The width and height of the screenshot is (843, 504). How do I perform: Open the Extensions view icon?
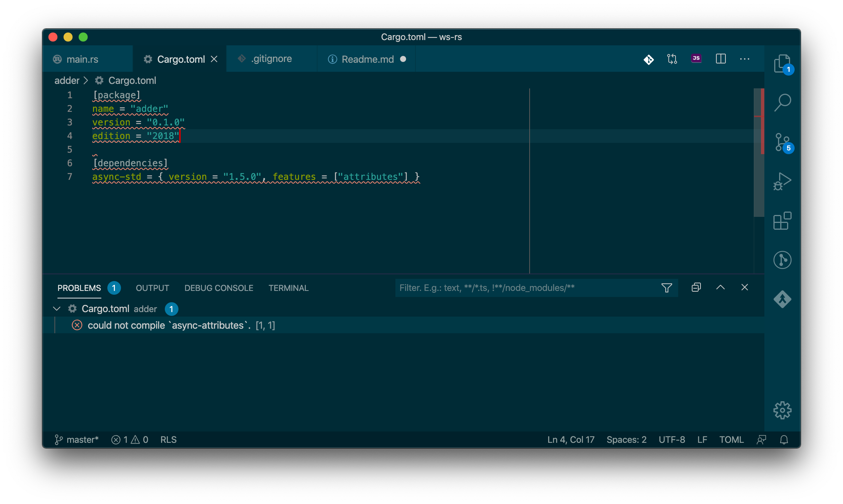782,221
